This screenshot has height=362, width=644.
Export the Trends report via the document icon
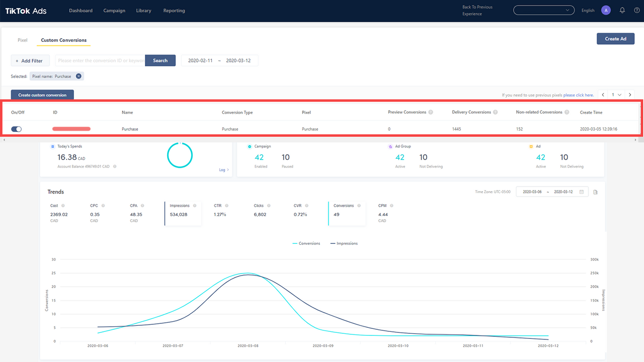(595, 192)
